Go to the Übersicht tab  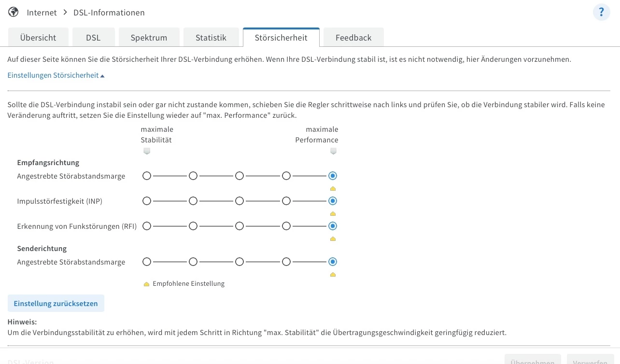point(38,38)
